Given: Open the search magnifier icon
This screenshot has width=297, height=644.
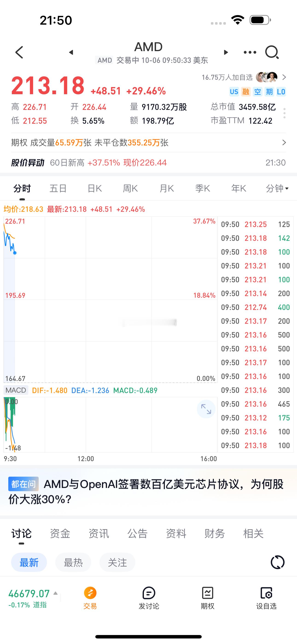Looking at the screenshot, I should coord(272,52).
